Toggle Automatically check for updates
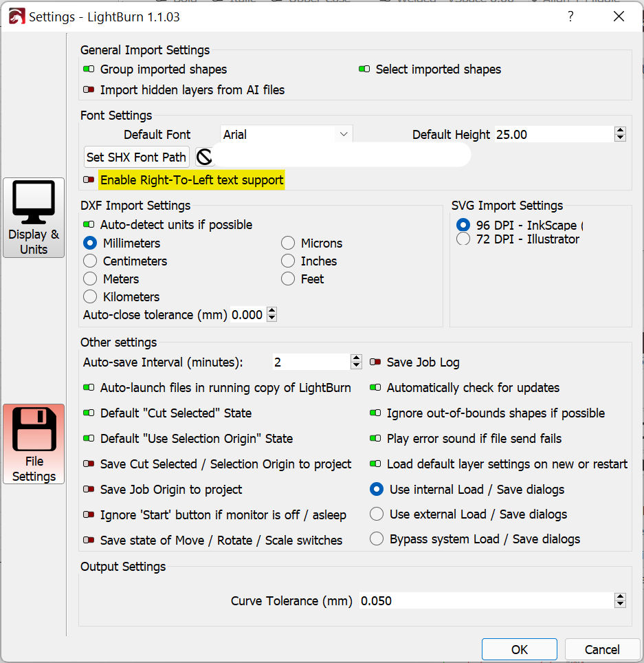Screen dimensions: 644x663 375,387
